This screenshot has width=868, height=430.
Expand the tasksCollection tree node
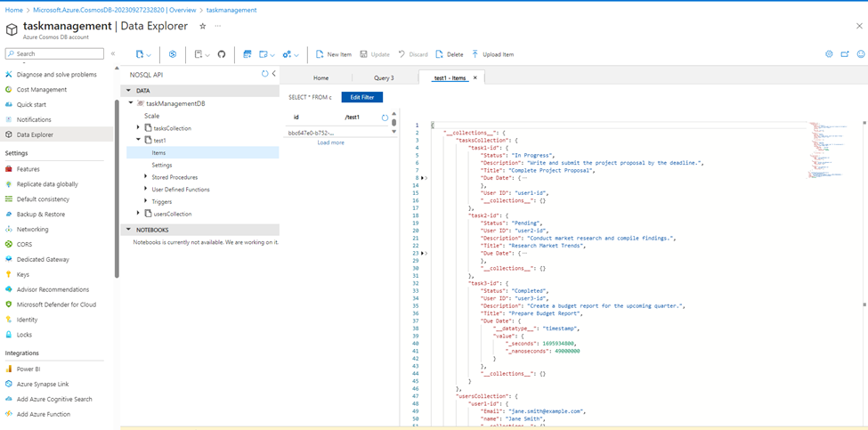(138, 128)
